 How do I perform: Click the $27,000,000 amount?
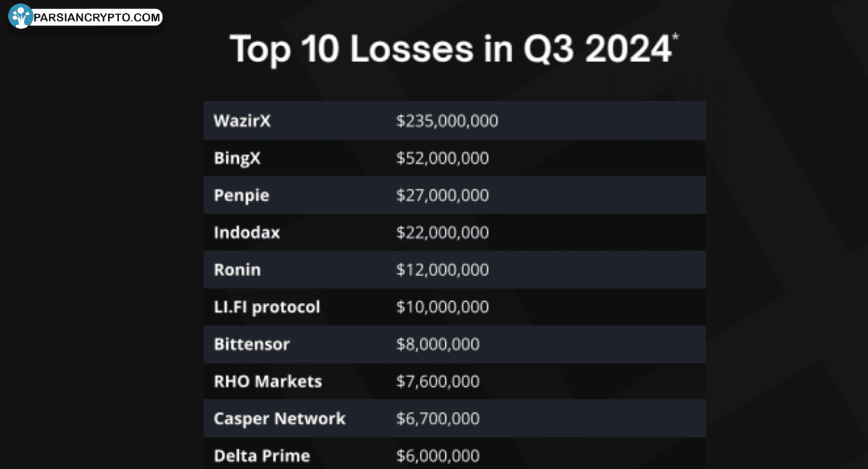coord(442,196)
